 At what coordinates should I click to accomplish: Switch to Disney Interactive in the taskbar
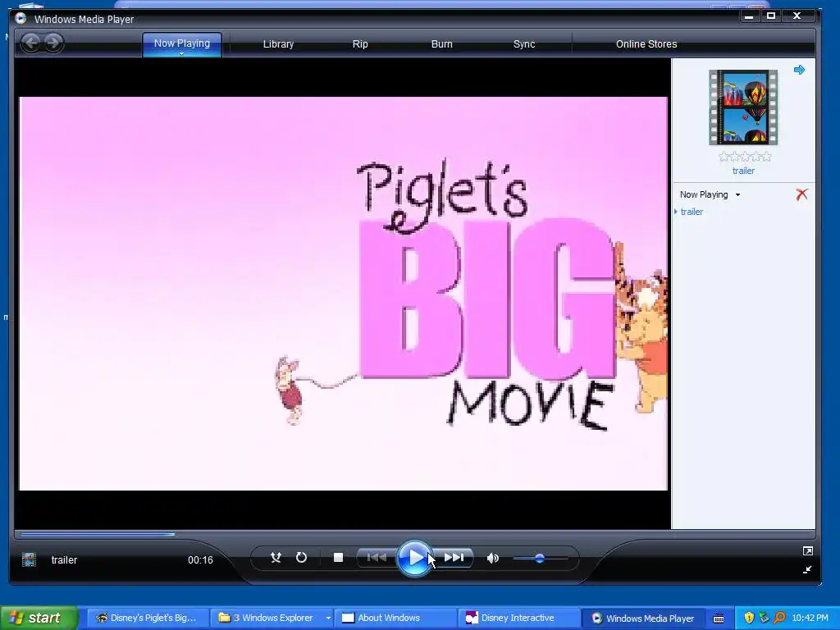518,619
